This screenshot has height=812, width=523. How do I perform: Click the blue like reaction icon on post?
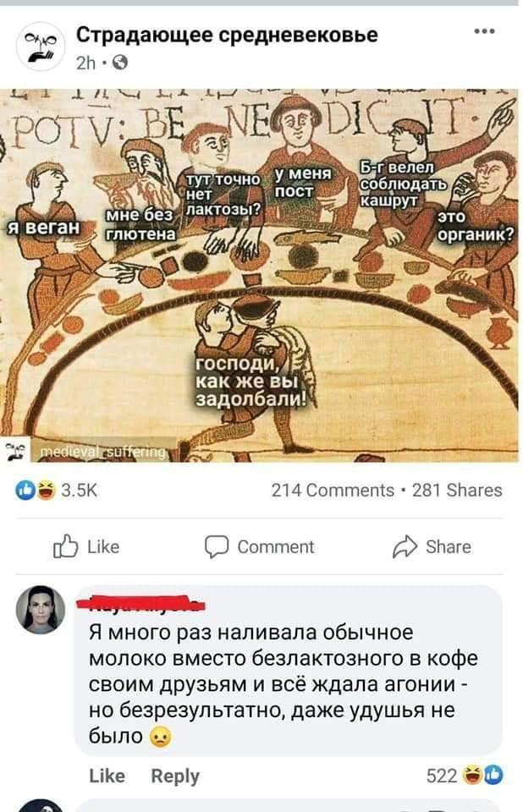(25, 490)
